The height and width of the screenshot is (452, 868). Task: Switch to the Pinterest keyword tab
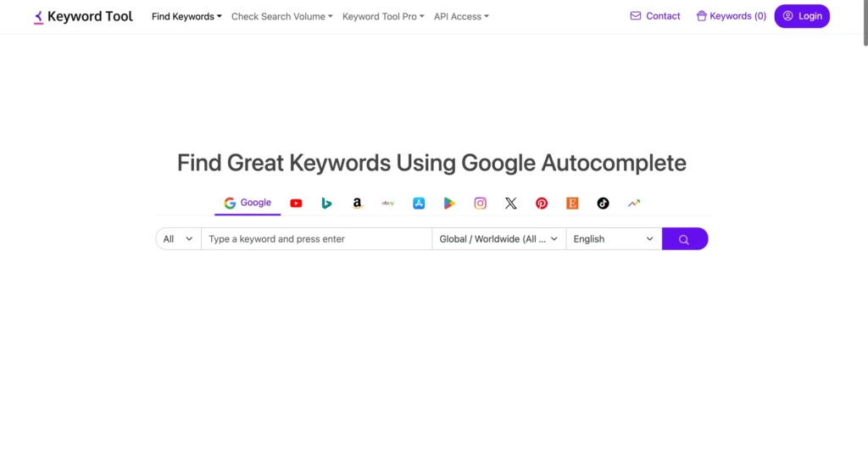coord(542,204)
